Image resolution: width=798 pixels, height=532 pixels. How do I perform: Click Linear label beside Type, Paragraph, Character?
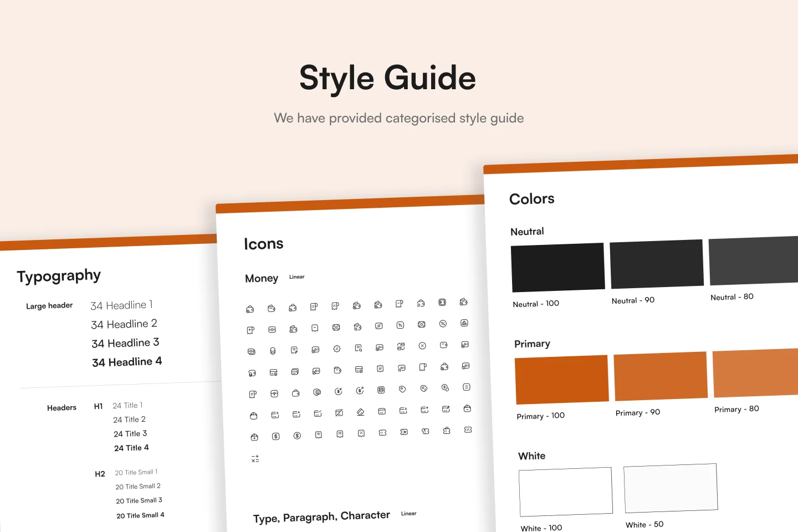408,514
